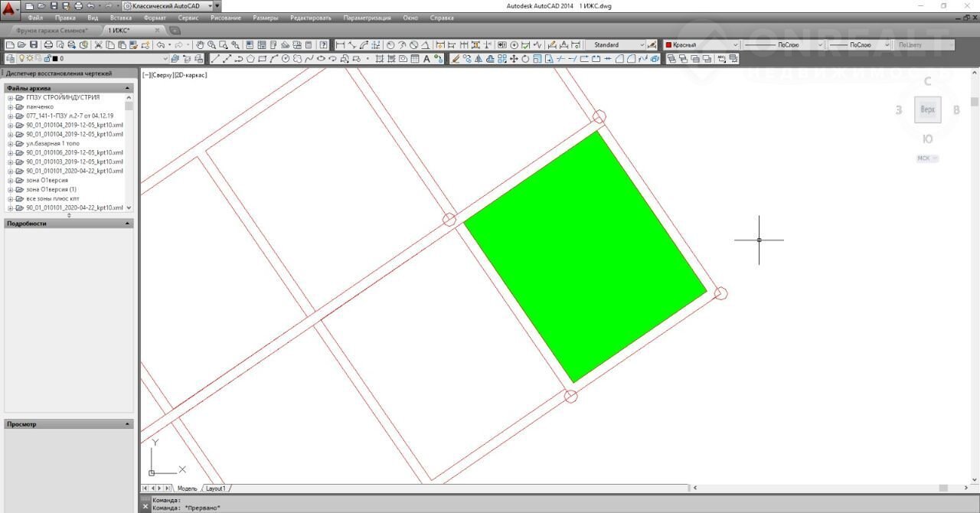
Task: Toggle the layer on/off lightbulb icon
Action: pyautogui.click(x=21, y=58)
